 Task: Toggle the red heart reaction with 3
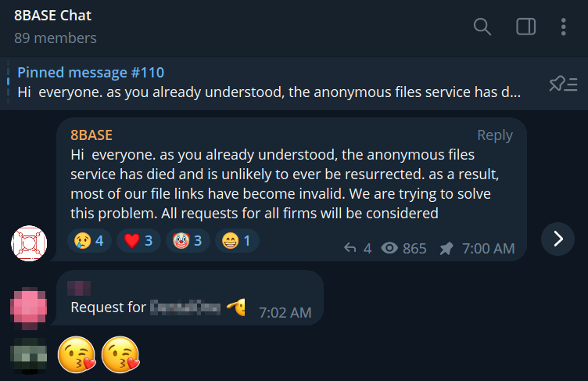tap(138, 241)
